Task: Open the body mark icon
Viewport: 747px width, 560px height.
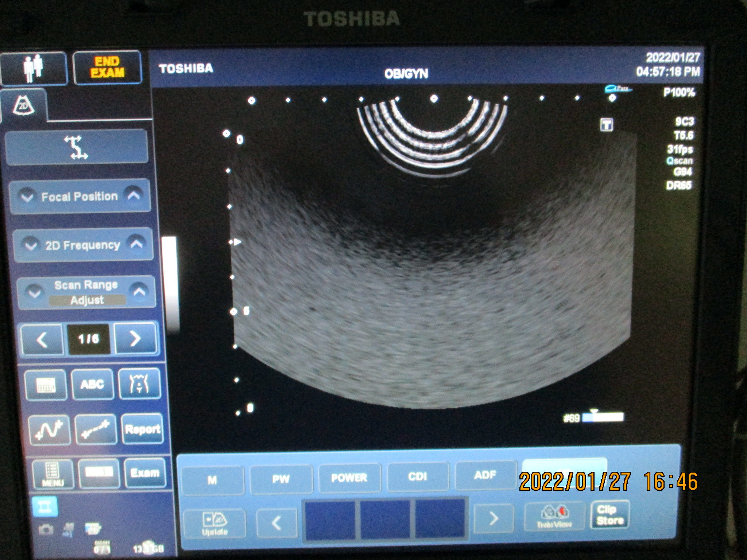Action: click(x=140, y=384)
